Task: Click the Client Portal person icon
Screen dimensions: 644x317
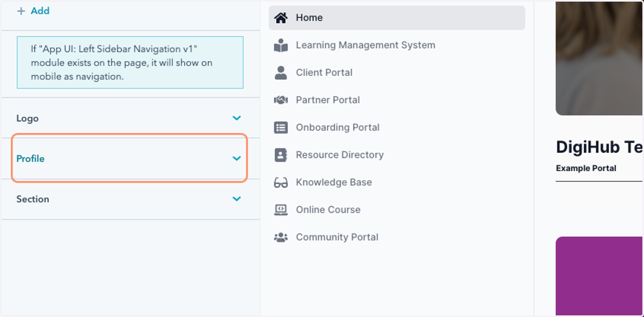Action: (x=281, y=73)
